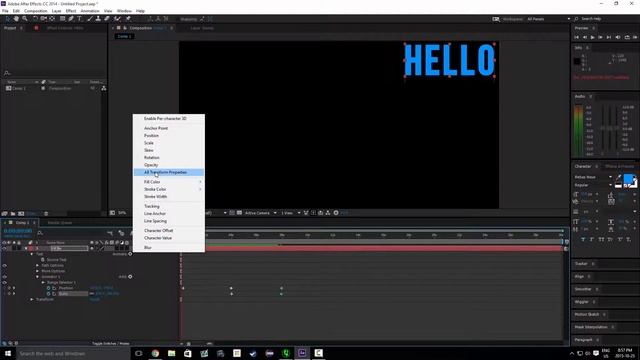
Task: Select the Brush tool
Action: 90,19
